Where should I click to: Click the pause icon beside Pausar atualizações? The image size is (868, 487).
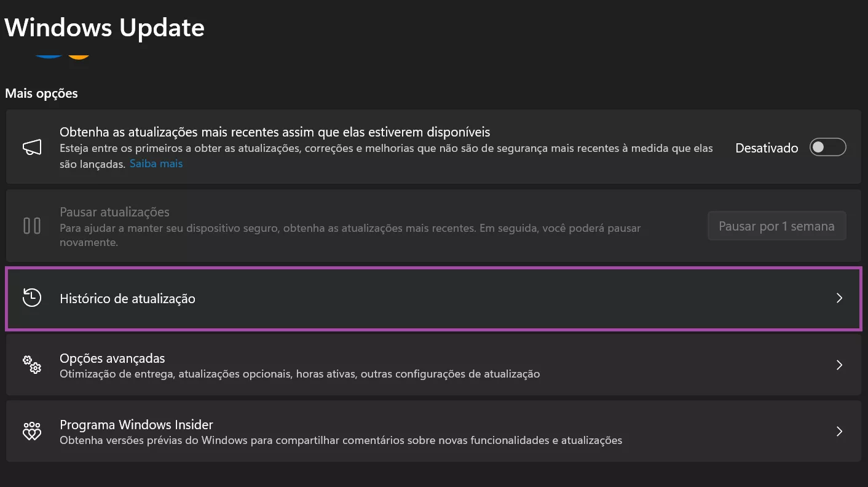[32, 226]
